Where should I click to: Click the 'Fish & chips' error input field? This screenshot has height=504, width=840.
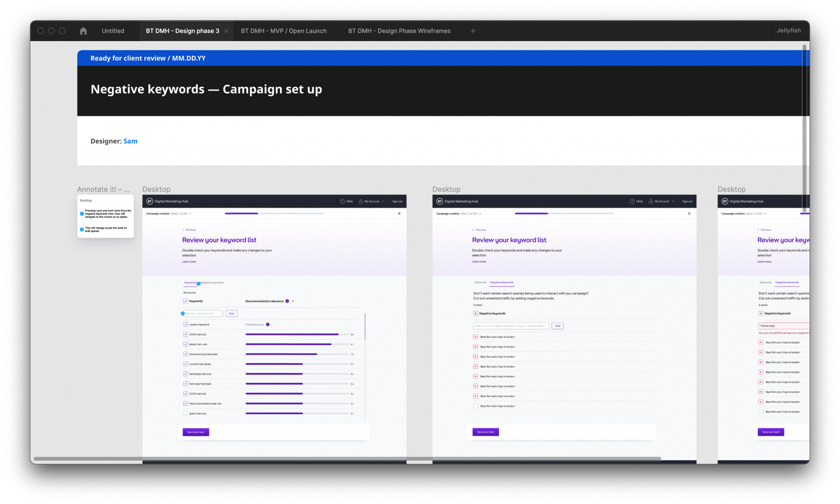point(784,326)
